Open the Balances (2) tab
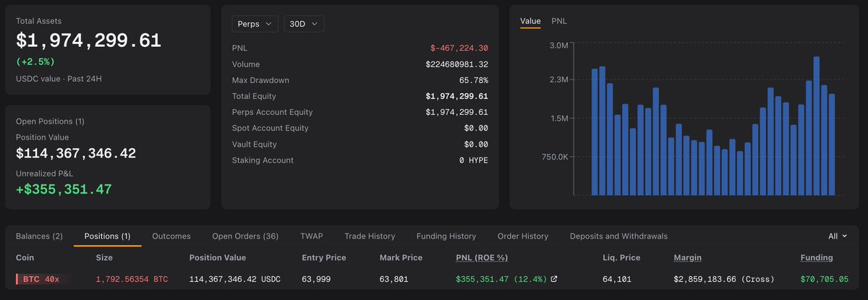 click(39, 236)
